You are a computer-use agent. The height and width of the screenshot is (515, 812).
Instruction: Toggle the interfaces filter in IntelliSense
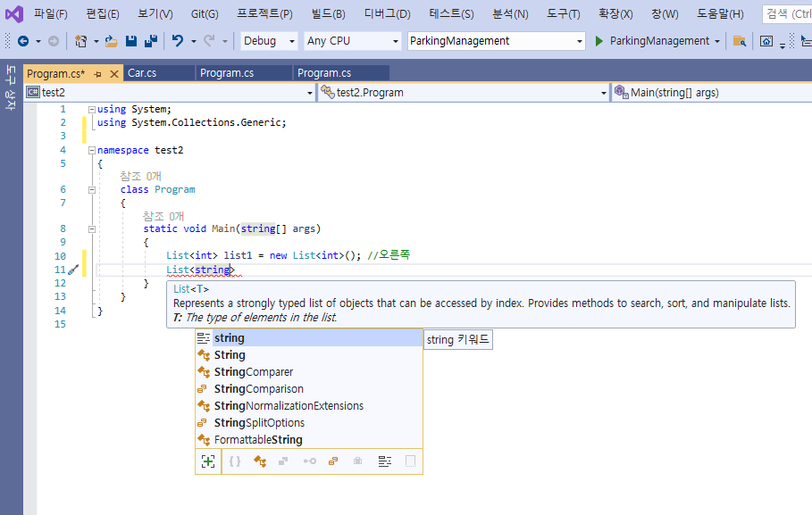click(x=310, y=461)
